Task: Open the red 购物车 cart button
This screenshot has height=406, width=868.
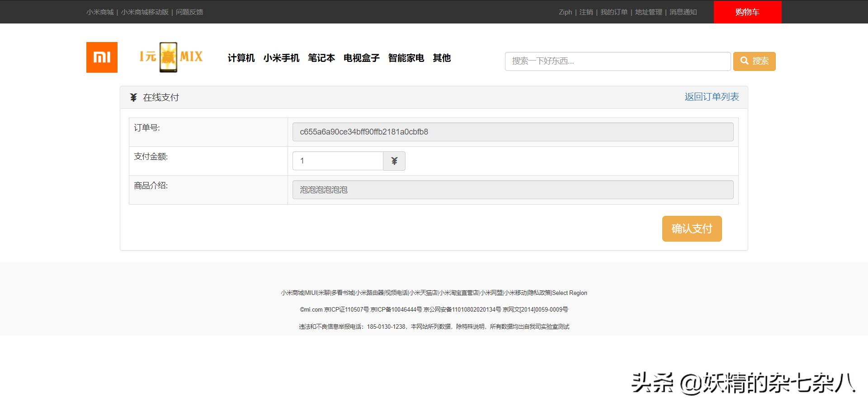Action: (747, 12)
